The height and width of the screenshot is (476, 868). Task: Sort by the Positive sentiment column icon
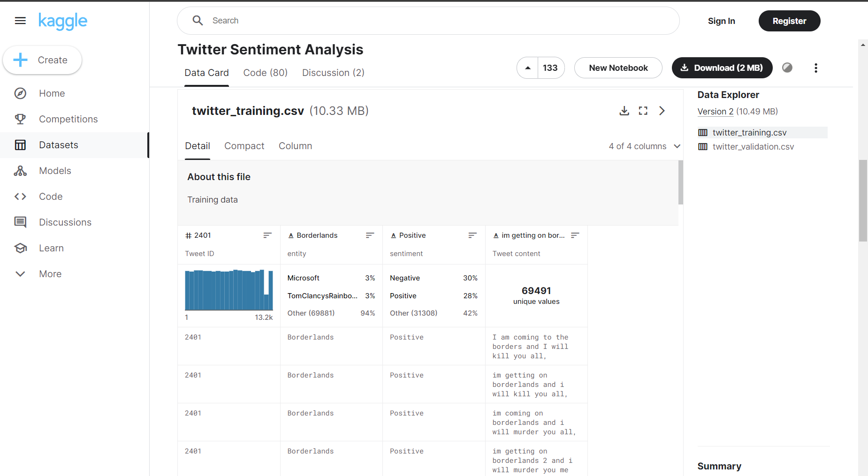[472, 235]
